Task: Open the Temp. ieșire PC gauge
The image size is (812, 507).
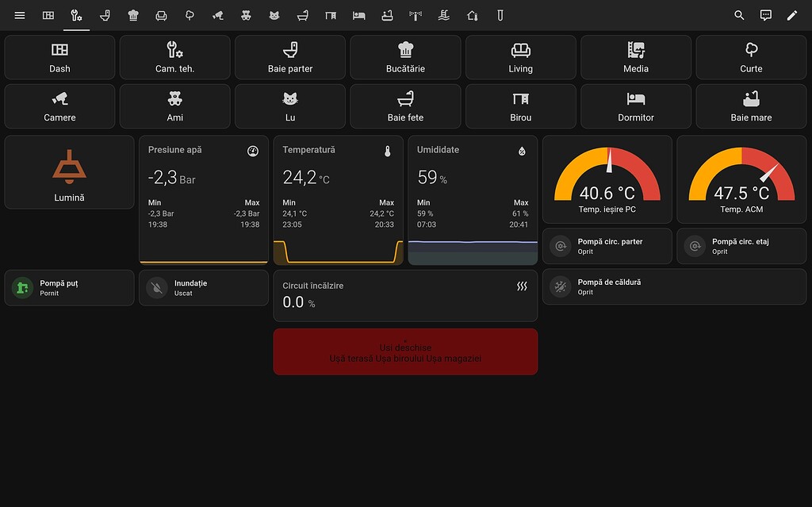Action: pos(607,179)
